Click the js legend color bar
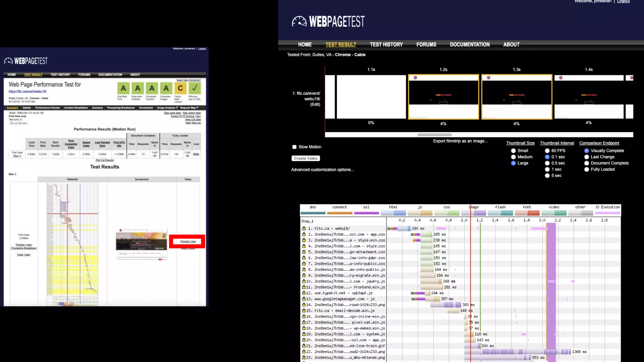 pos(420,213)
